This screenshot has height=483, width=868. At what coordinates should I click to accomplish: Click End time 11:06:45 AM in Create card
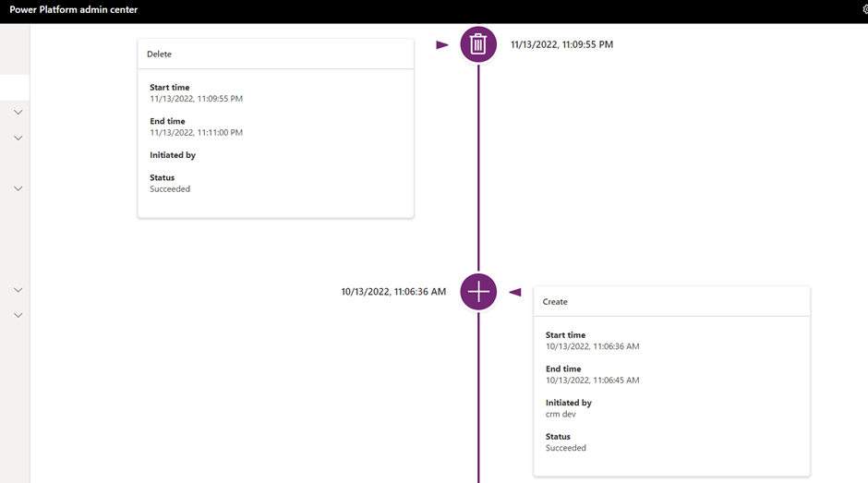pyautogui.click(x=592, y=380)
